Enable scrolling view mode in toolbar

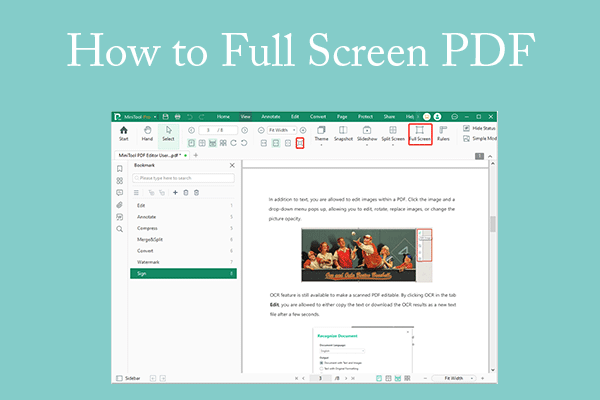point(212,143)
